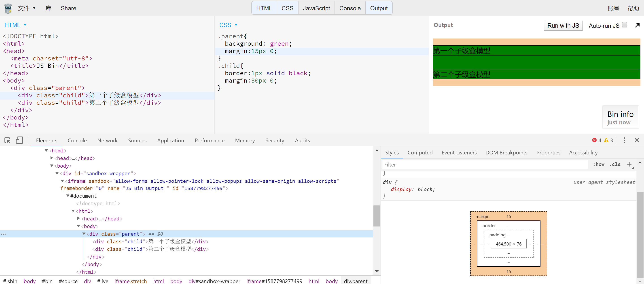Enable the Auto-run JS checkbox

625,25
